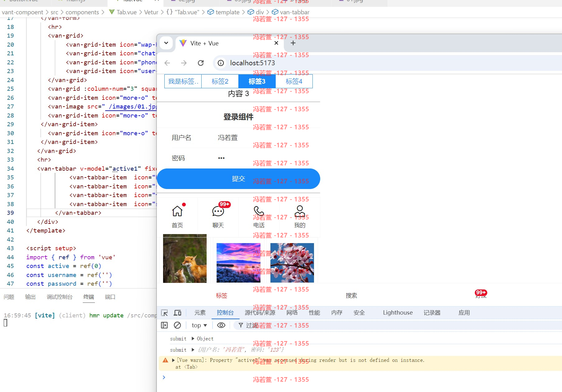Click van-tabbar in the breadcrumb
562x392 pixels.
click(295, 12)
